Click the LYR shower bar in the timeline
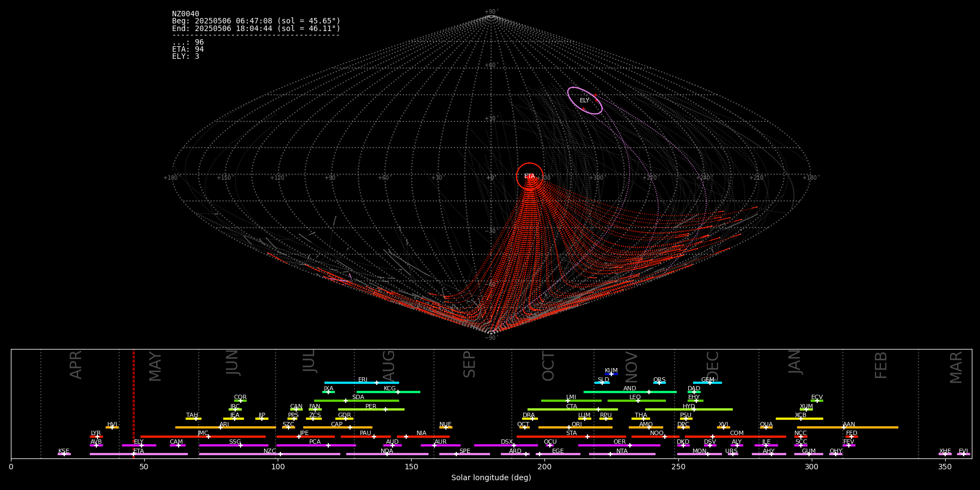Viewport: 980px width, 490px height. click(96, 436)
